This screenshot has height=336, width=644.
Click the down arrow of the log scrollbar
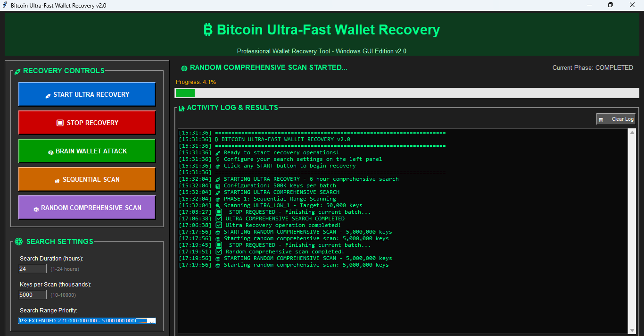pyautogui.click(x=632, y=331)
